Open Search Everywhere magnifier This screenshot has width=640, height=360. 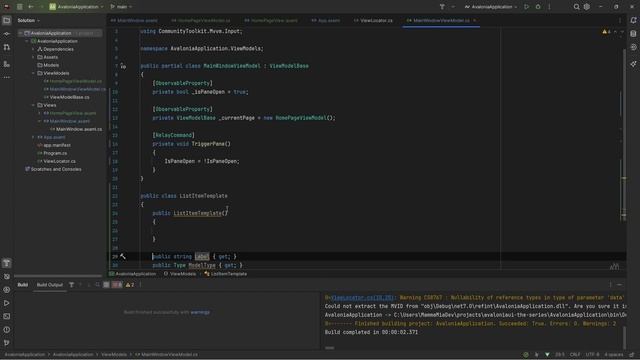[x=576, y=7]
